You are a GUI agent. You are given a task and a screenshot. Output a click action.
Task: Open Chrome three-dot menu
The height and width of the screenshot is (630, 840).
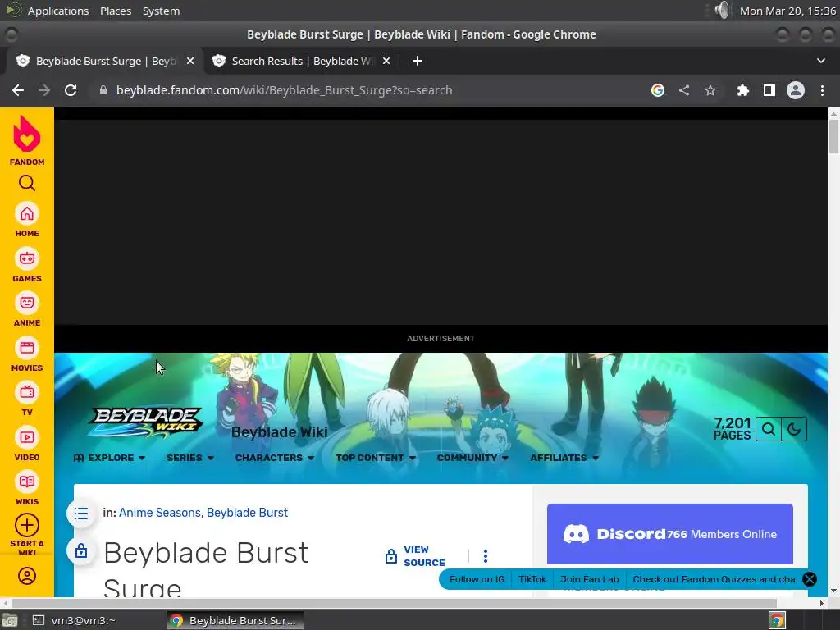822,90
